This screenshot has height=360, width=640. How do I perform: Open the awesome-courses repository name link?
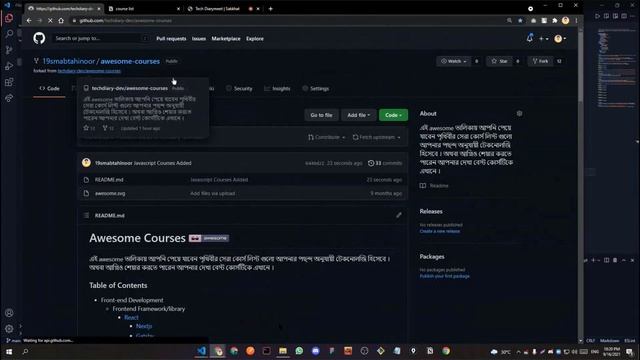tap(130, 61)
